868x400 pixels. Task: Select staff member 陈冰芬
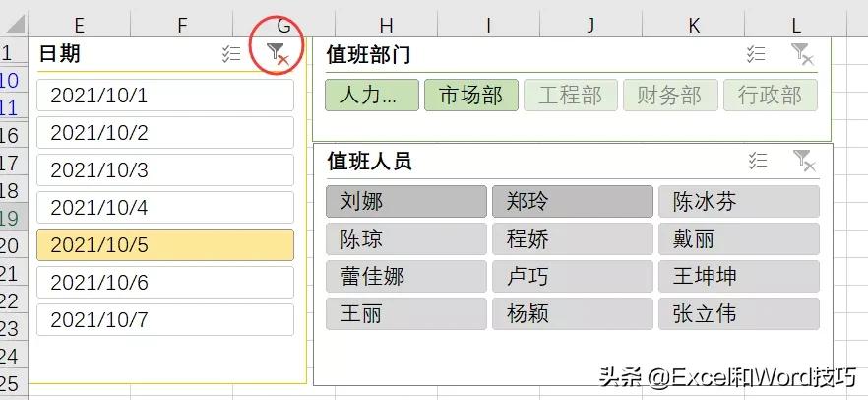click(739, 202)
